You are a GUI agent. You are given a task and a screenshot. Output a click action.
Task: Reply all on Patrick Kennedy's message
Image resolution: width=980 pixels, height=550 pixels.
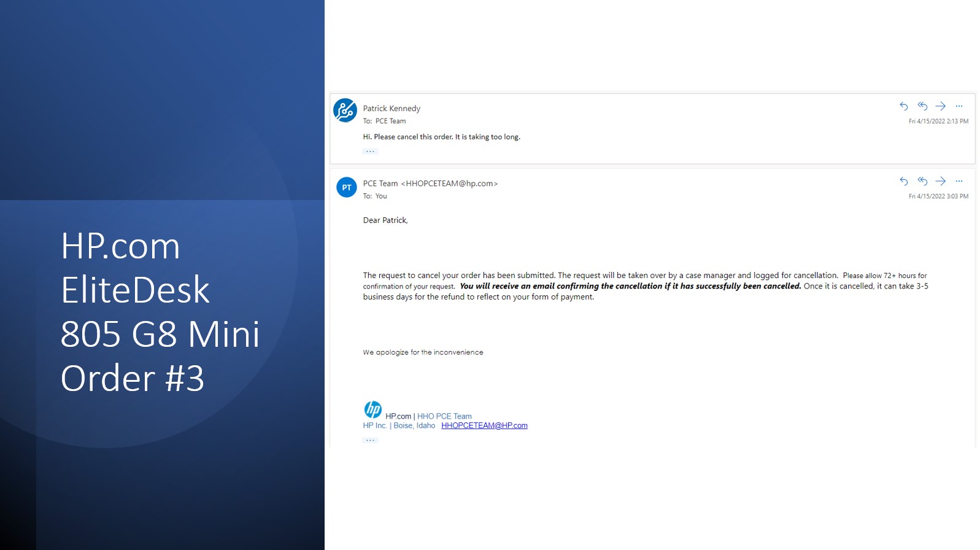tap(922, 106)
